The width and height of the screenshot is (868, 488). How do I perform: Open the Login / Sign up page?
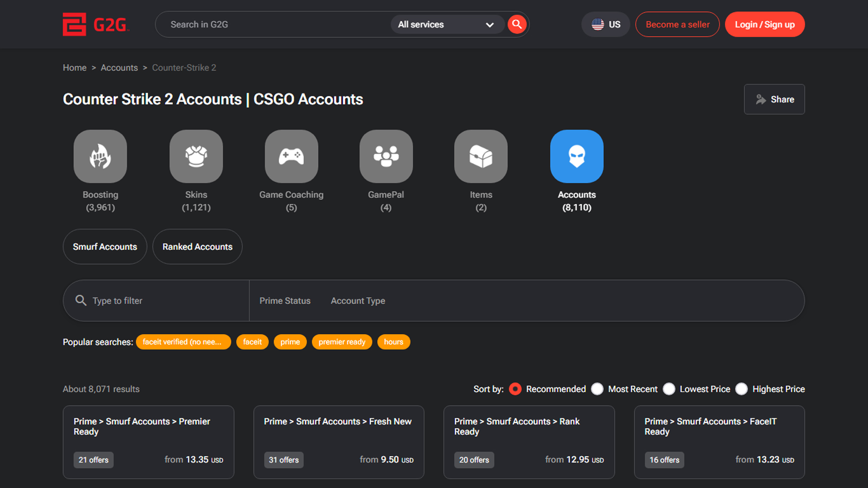click(764, 24)
